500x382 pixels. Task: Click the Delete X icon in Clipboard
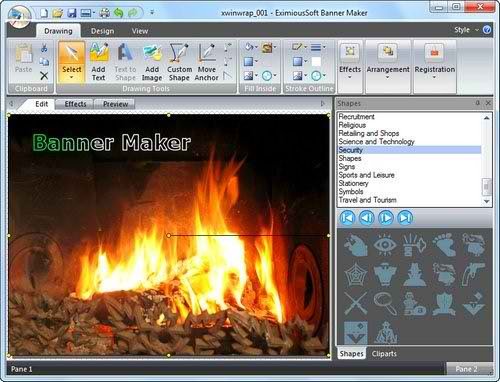pyautogui.click(x=44, y=76)
